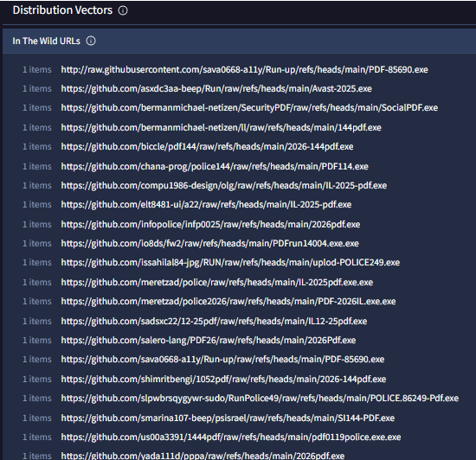
Task: Open the slpwbrsqygywr-sudo POLICE.86249-Pdf.exe URL
Action: click(x=260, y=398)
